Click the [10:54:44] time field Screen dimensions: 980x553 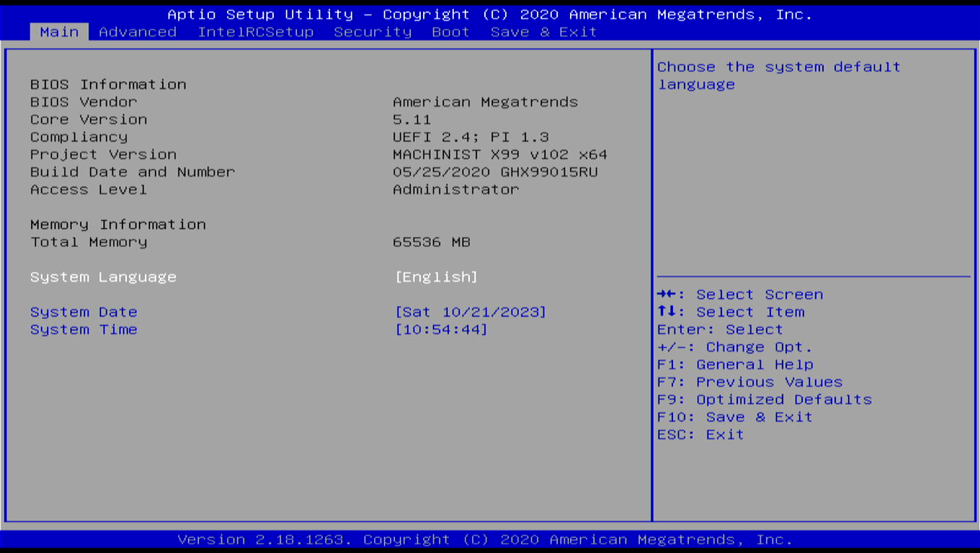click(x=442, y=330)
